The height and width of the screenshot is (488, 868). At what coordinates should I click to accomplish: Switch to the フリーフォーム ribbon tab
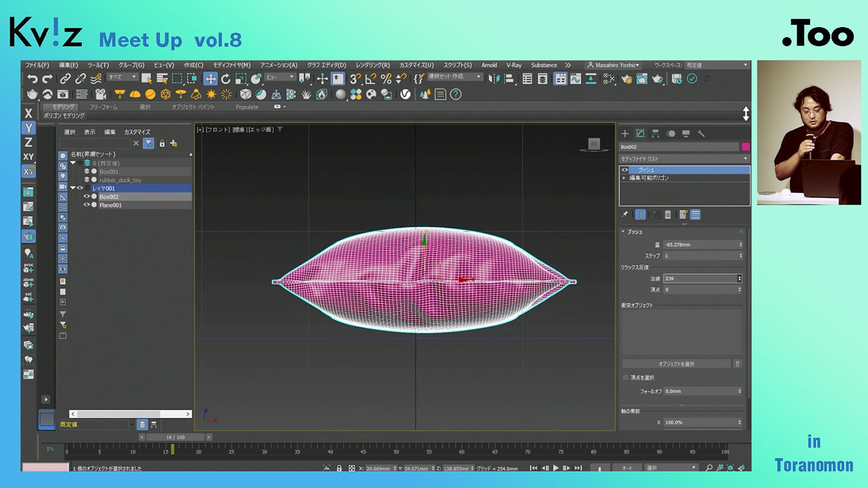click(x=104, y=107)
